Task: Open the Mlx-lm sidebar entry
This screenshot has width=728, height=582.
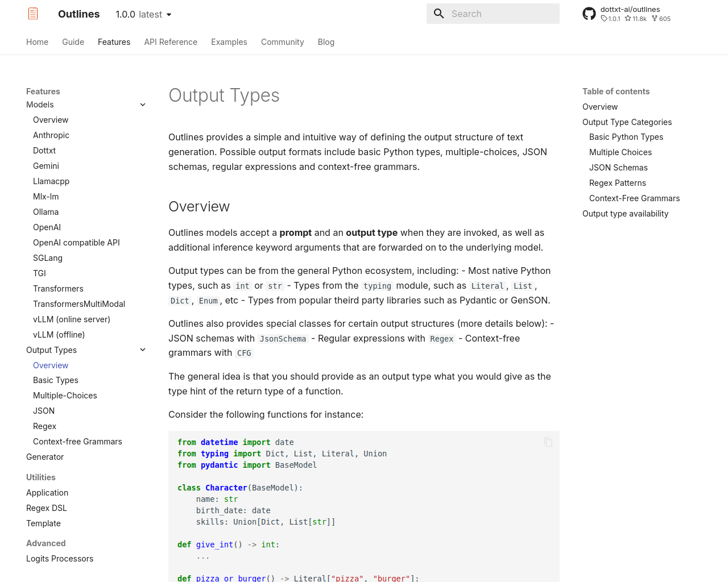Action: pos(46,197)
